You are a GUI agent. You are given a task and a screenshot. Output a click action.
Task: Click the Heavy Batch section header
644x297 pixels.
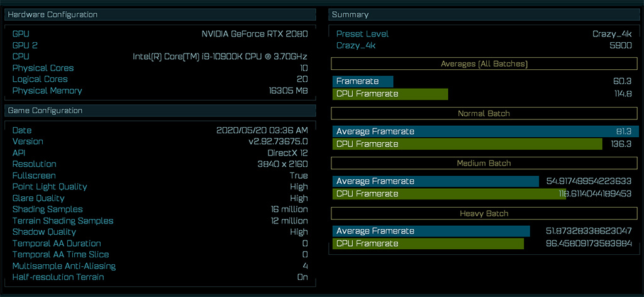483,213
